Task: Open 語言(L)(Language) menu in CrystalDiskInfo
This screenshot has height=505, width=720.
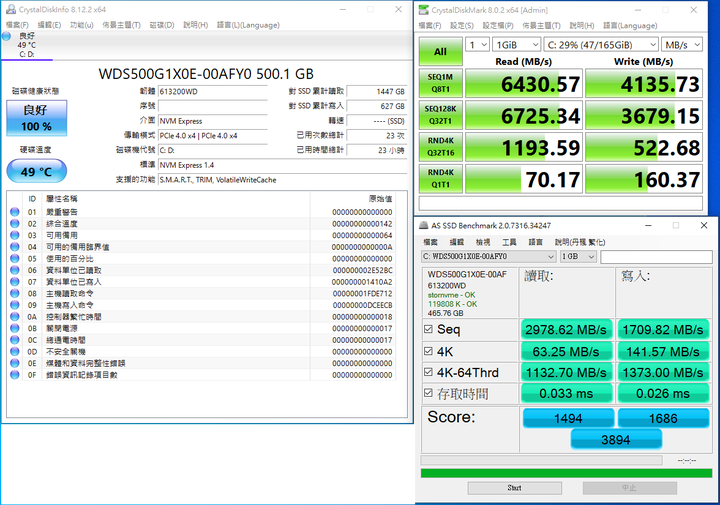Action: tap(248, 25)
